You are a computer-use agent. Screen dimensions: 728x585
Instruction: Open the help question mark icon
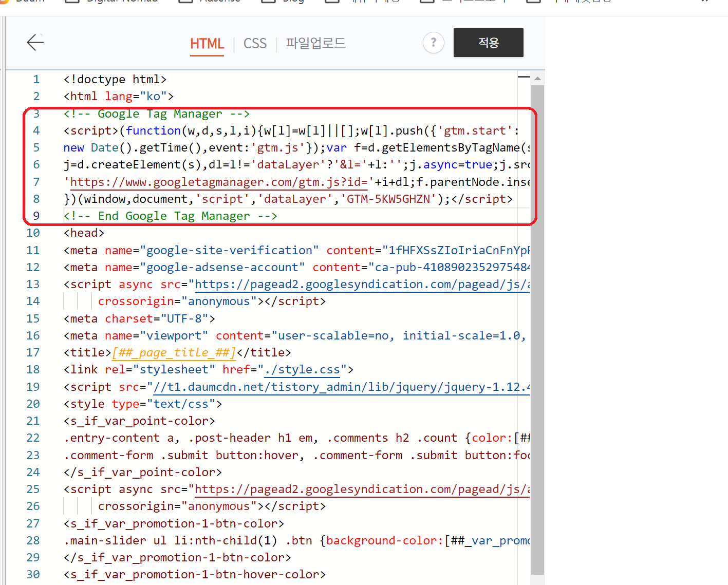tap(433, 42)
